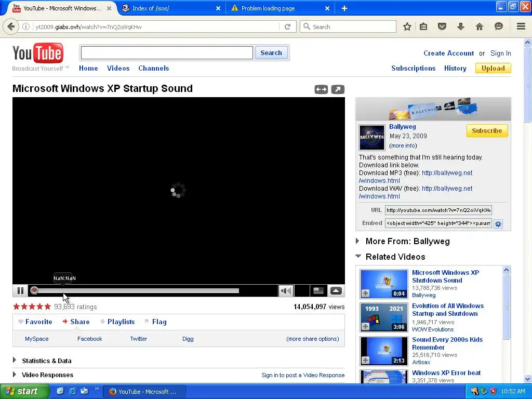Click the YouTube logo
532x399 pixels.
tap(38, 54)
